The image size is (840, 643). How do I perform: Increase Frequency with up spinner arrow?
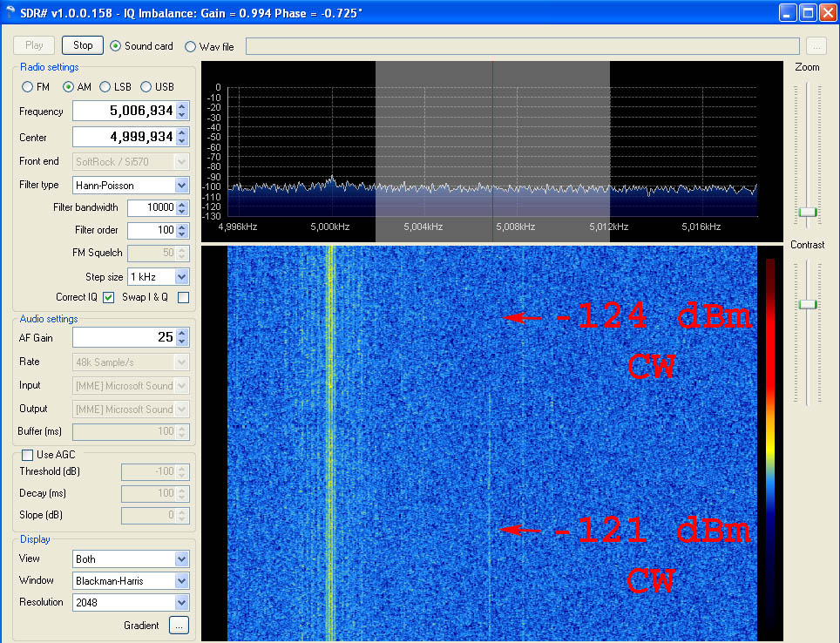tap(182, 106)
